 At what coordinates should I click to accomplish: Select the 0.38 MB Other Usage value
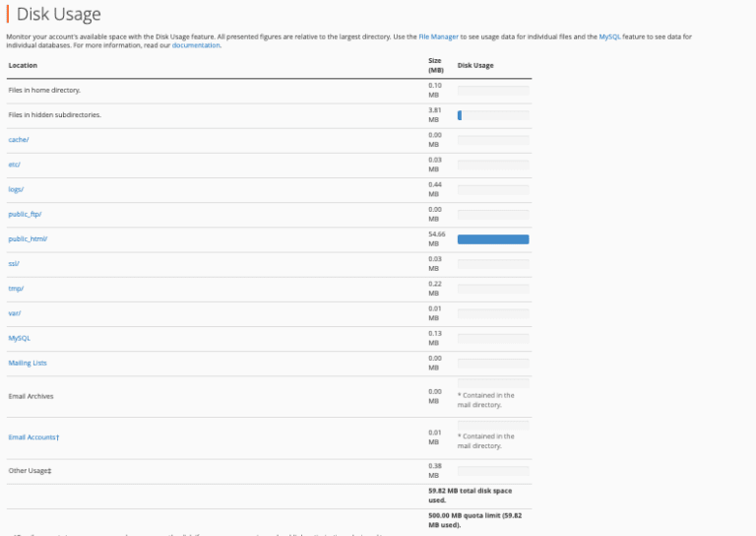click(x=434, y=470)
